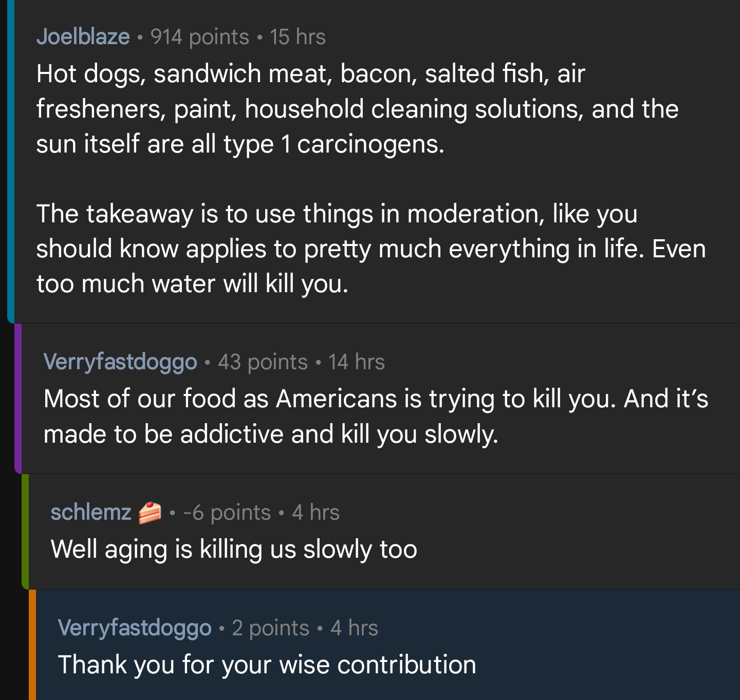Click the 14 hrs timestamp

(x=357, y=362)
